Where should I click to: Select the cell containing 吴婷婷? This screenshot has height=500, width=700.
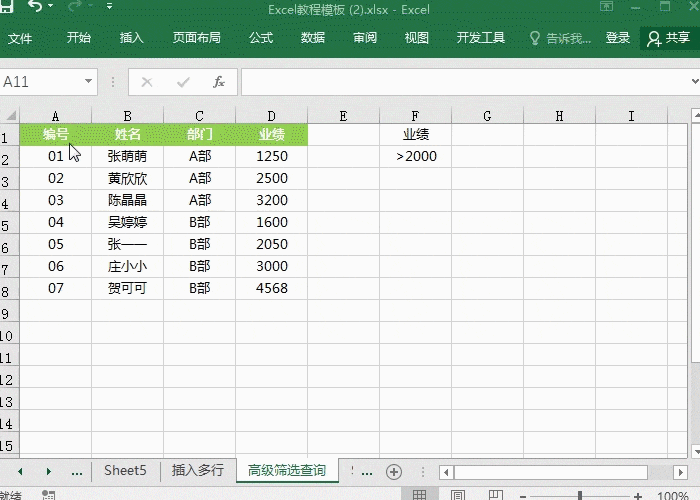(x=127, y=222)
